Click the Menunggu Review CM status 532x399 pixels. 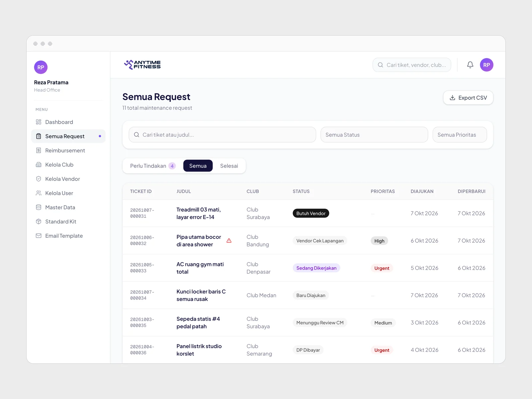[320, 323]
